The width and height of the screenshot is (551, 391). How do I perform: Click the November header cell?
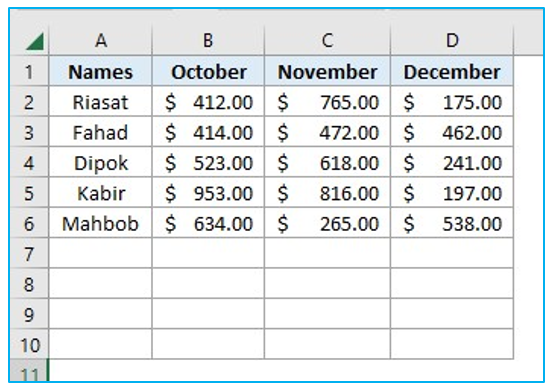327,72
